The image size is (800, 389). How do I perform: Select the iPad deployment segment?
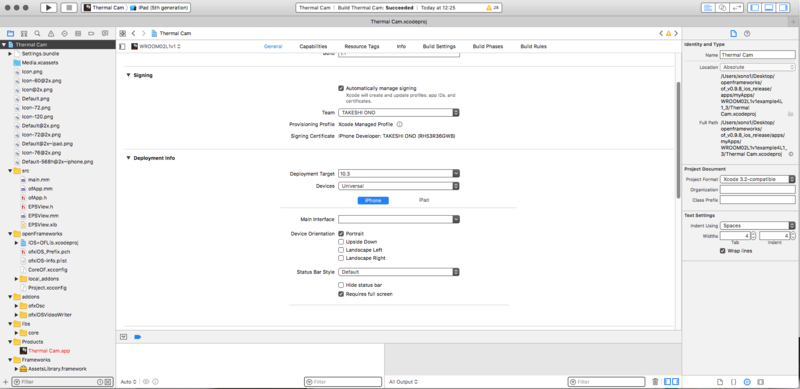click(x=423, y=200)
